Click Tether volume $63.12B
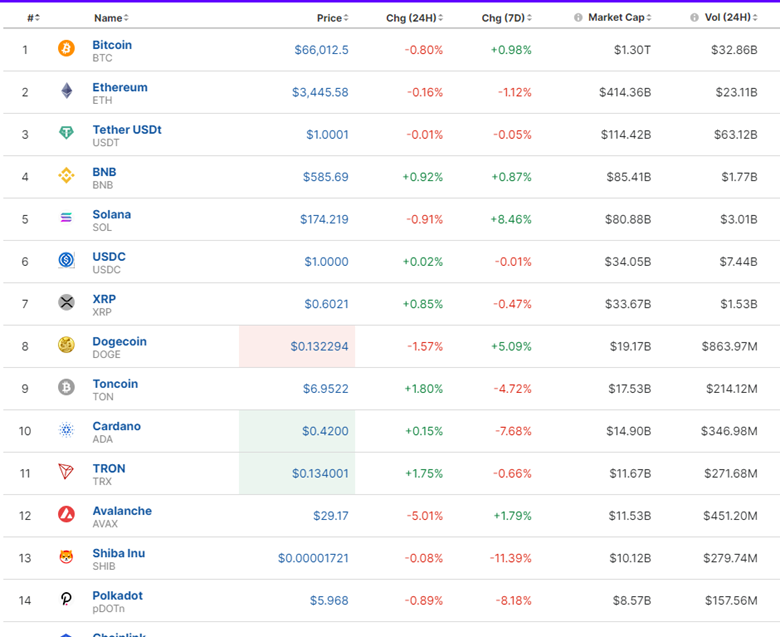This screenshot has width=780, height=637. click(736, 134)
